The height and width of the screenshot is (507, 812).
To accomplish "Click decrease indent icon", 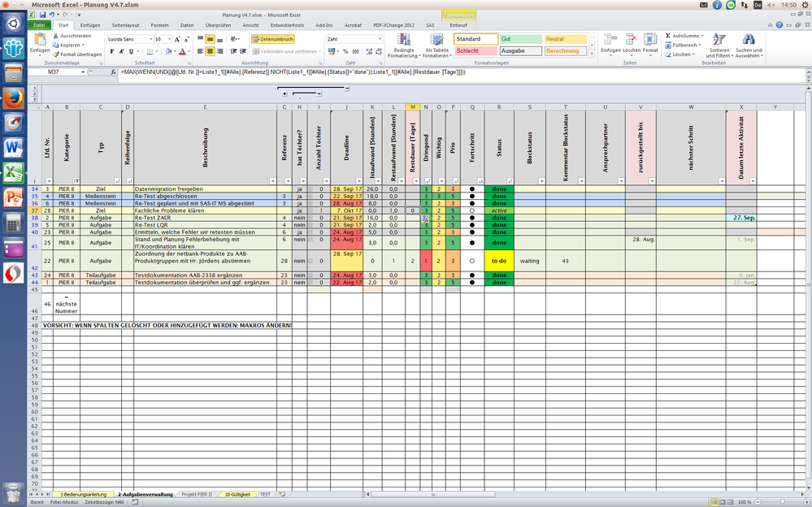I will click(233, 51).
